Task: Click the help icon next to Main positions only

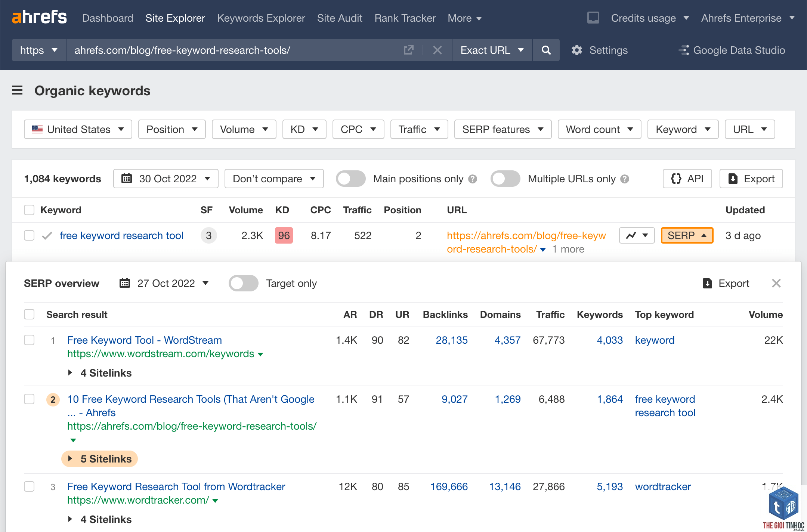Action: point(473,179)
